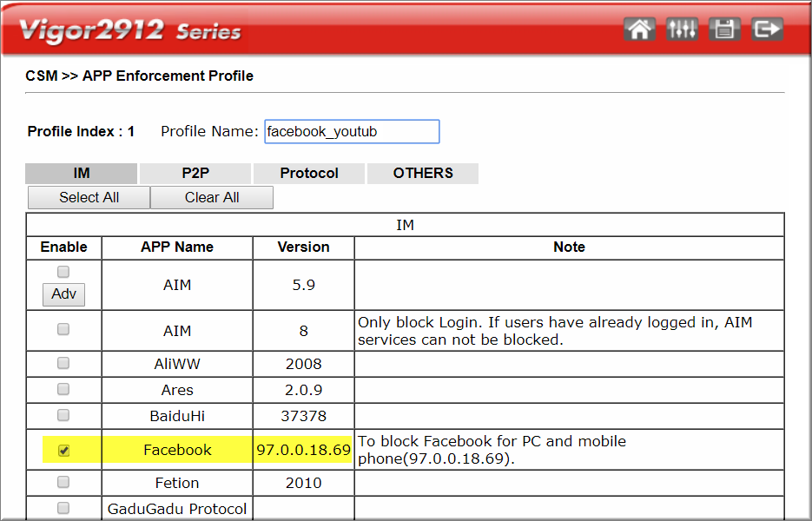Click the 'BaiduHi' app name cell
The width and height of the screenshot is (812, 521).
point(177,416)
